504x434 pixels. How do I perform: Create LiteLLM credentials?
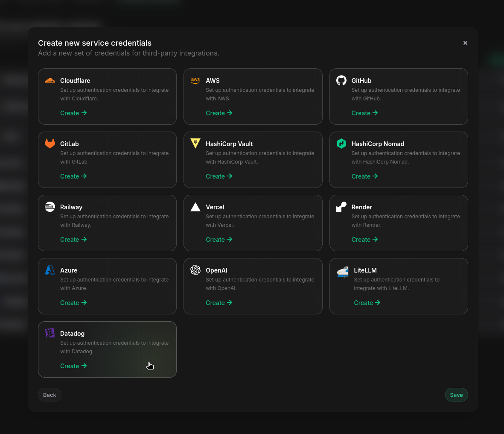point(367,303)
